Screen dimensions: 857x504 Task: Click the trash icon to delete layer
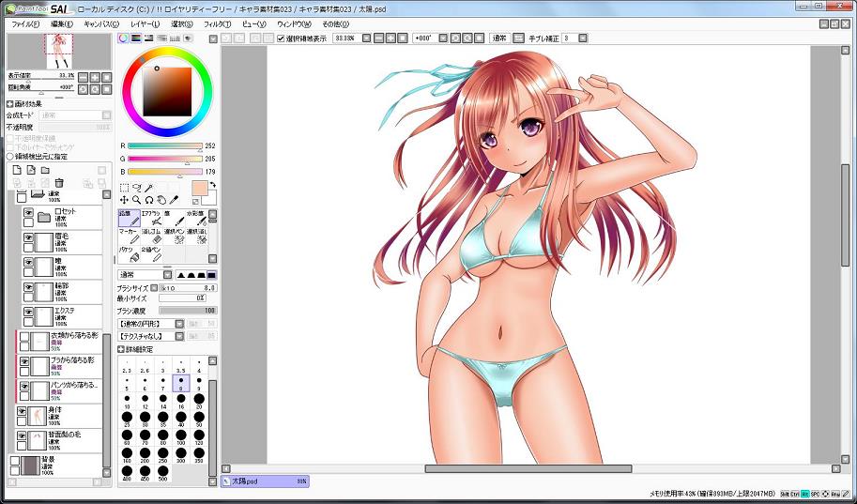coord(59,182)
